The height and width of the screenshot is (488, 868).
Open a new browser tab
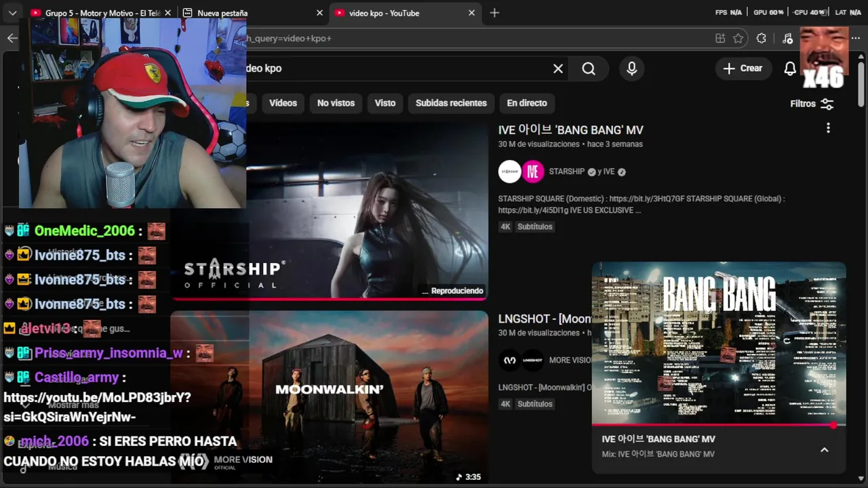(x=494, y=13)
